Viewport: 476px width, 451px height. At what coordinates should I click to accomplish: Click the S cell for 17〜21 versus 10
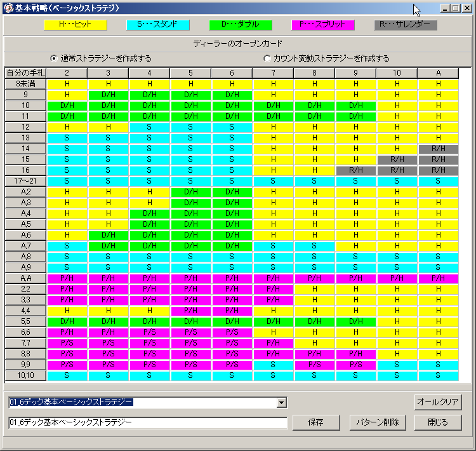pyautogui.click(x=397, y=181)
